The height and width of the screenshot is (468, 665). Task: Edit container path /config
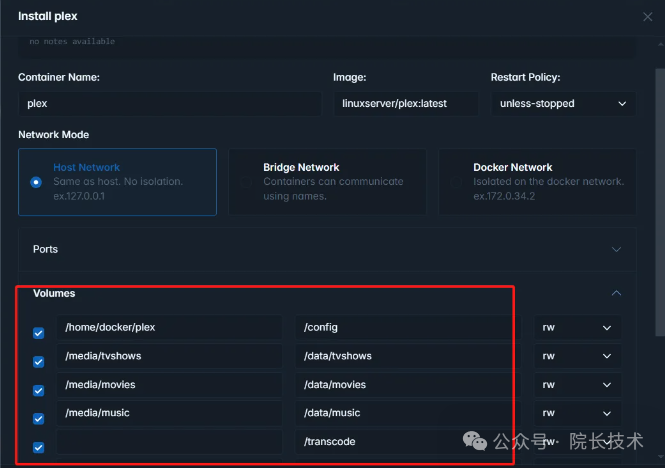point(408,327)
